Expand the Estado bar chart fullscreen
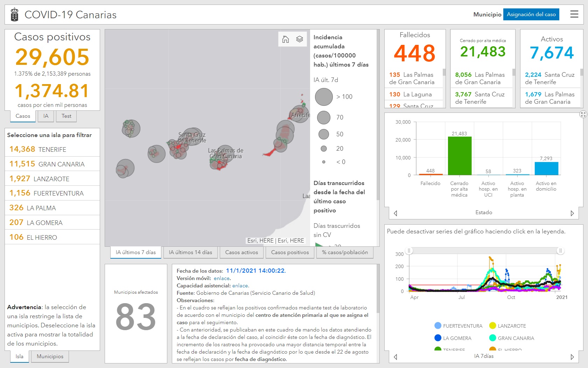 coord(583,114)
